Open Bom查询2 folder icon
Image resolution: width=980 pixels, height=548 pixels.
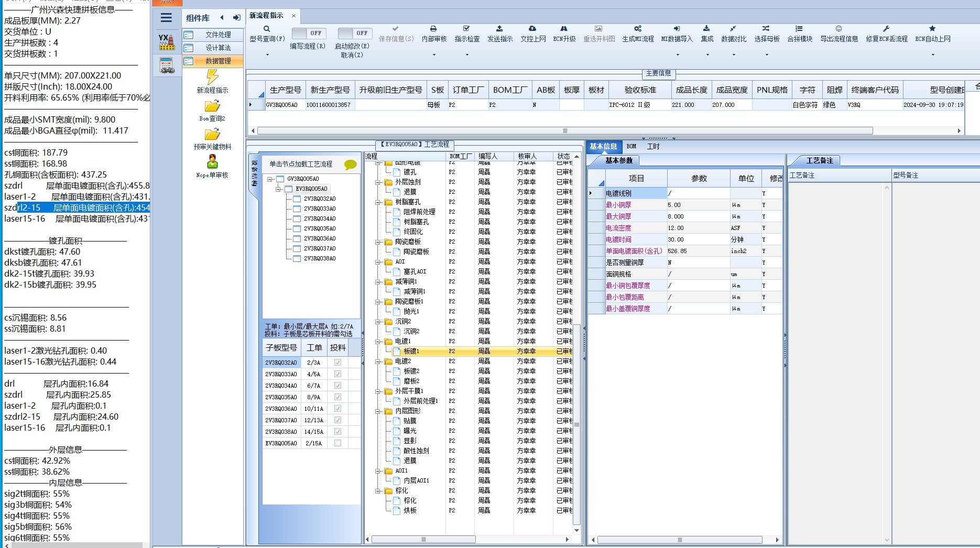[x=212, y=106]
